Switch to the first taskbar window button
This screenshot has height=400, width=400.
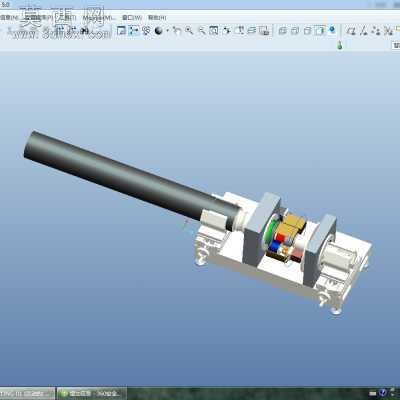click(x=27, y=394)
